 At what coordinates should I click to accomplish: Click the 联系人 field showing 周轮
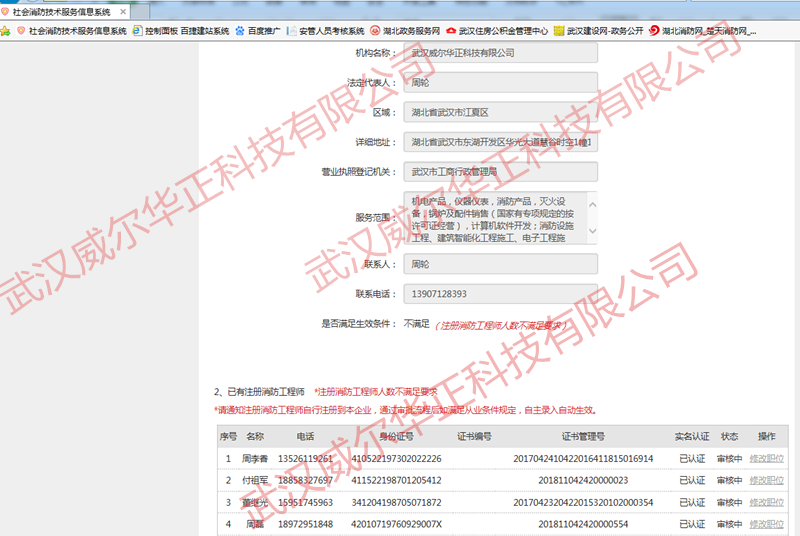(501, 264)
